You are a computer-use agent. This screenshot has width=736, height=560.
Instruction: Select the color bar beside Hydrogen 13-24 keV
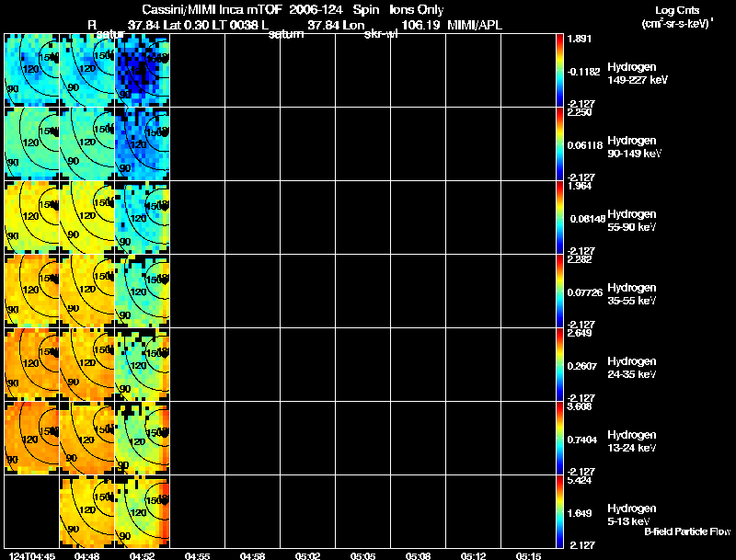[x=560, y=438]
